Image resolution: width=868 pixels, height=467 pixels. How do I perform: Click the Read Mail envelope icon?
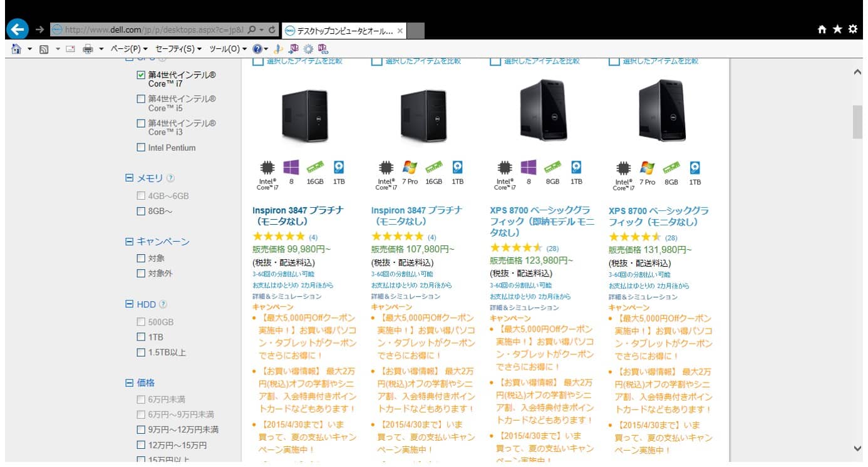click(70, 49)
